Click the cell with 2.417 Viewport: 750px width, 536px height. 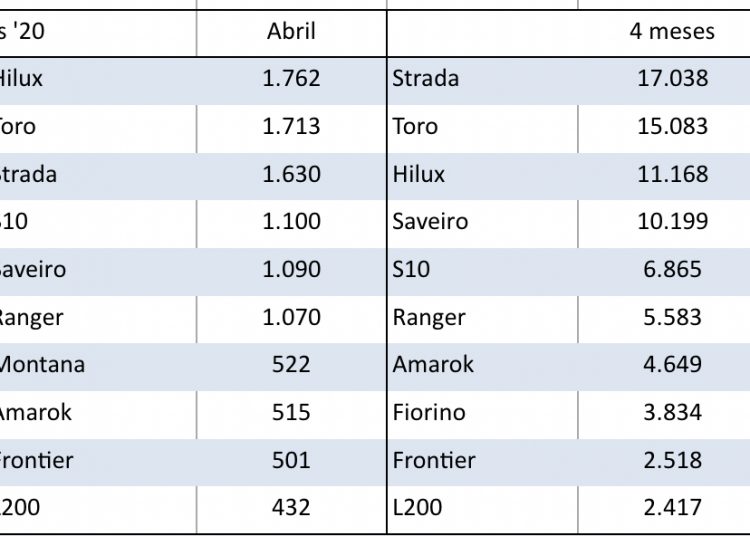[672, 507]
